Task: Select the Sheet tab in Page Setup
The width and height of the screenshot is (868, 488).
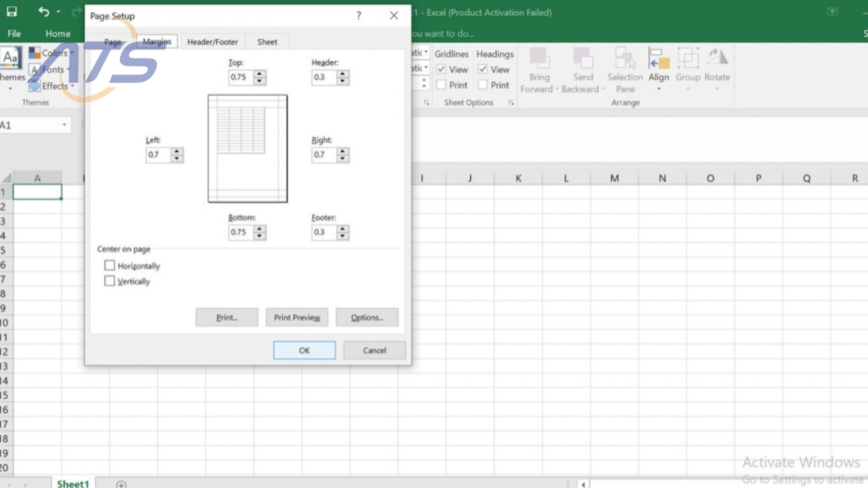Action: [267, 41]
